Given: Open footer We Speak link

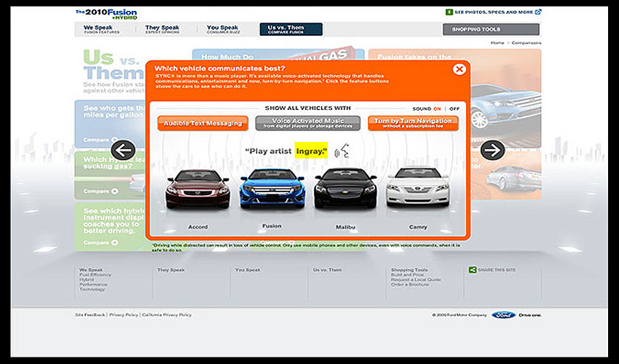Looking at the screenshot, I should pos(91,270).
